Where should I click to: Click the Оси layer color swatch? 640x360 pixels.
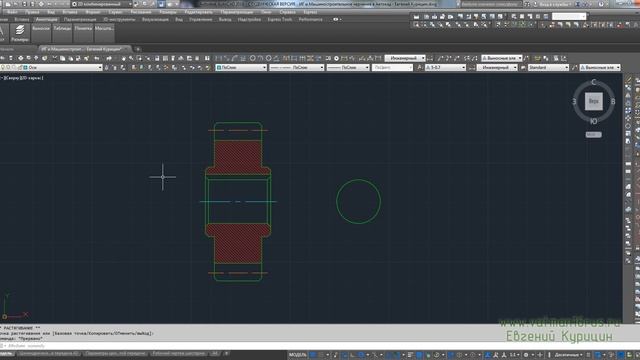(25, 67)
